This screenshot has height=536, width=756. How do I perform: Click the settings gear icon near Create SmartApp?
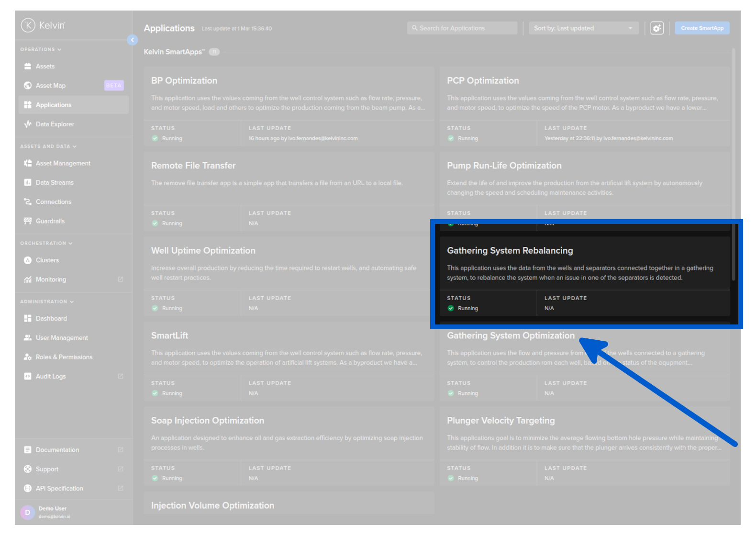click(656, 28)
